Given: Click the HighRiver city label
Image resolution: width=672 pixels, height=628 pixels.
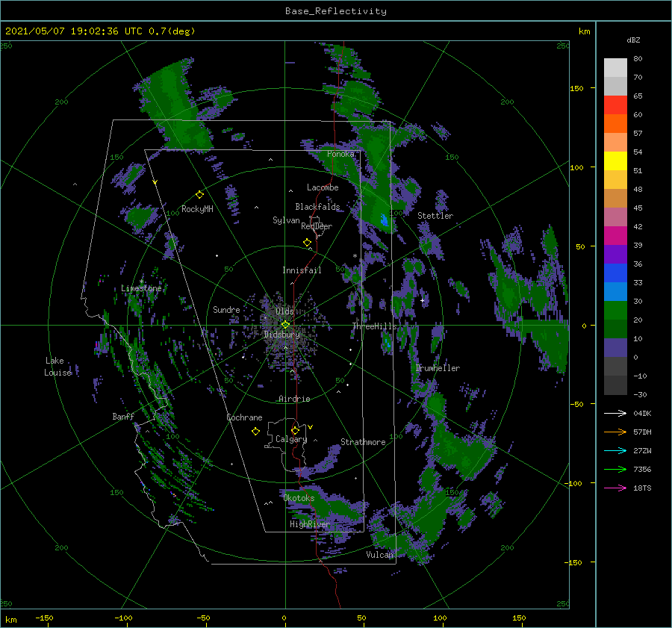Looking at the screenshot, I should coord(310,525).
